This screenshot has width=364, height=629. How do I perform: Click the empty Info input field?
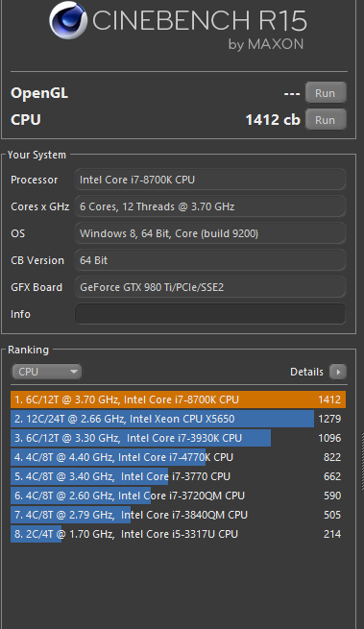[210, 314]
